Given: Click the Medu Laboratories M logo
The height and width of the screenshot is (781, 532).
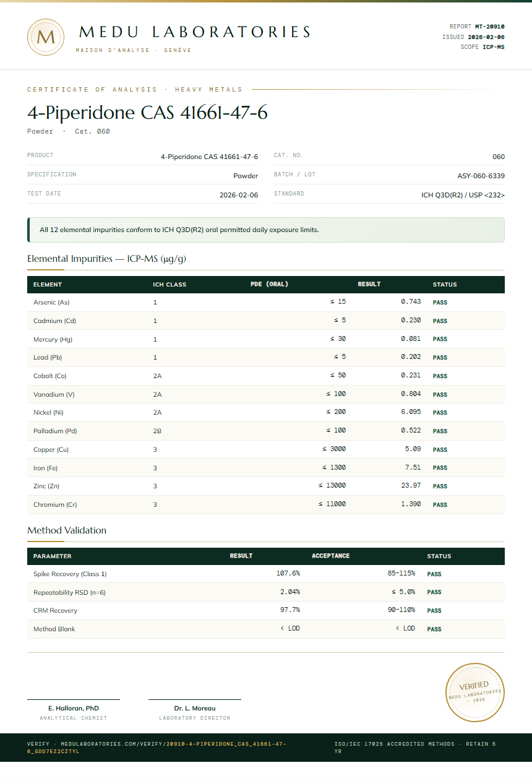Looking at the screenshot, I should click(x=46, y=37).
